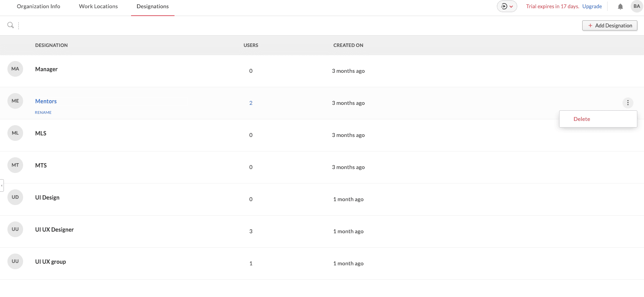Click the Mentors user count 2
The width and height of the screenshot is (644, 297).
click(x=251, y=103)
